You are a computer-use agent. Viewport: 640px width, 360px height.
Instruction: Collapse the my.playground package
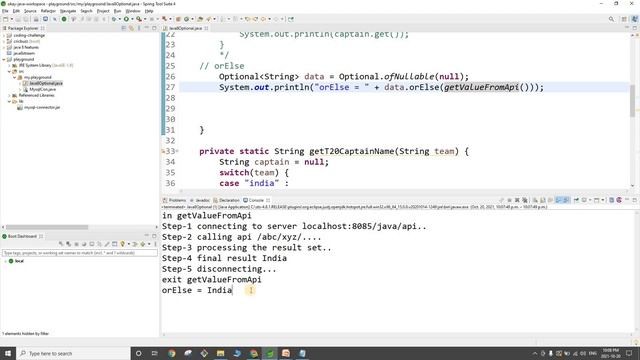click(x=14, y=77)
